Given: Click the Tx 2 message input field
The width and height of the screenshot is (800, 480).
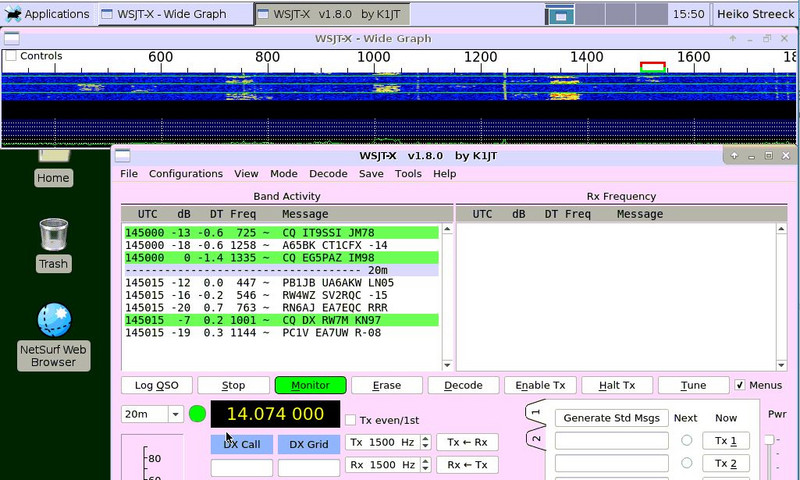Looking at the screenshot, I should coord(611,463).
